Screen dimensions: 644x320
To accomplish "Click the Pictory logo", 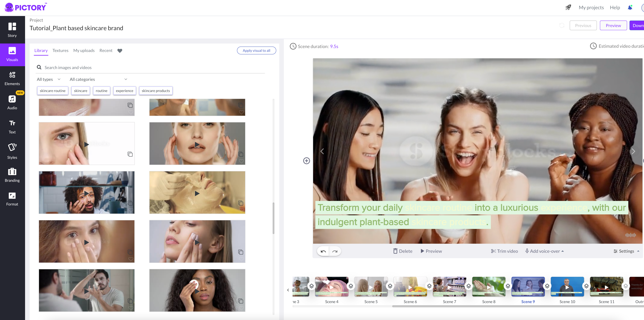I will click(25, 7).
